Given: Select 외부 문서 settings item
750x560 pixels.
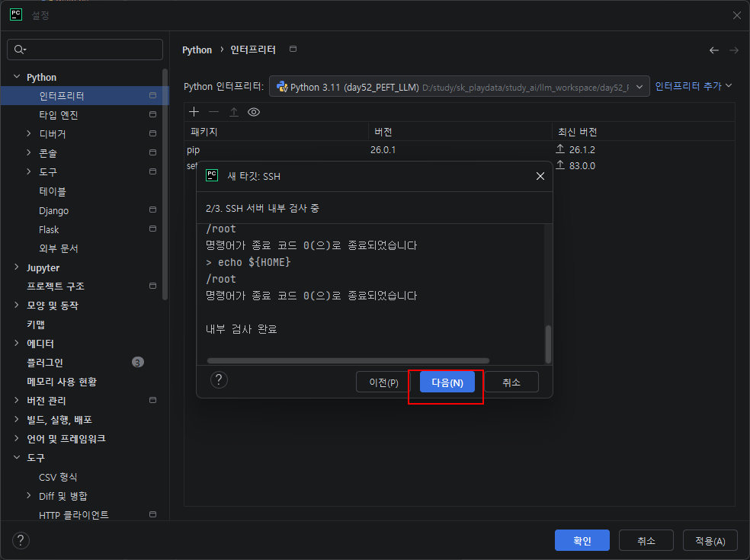Looking at the screenshot, I should (85, 248).
